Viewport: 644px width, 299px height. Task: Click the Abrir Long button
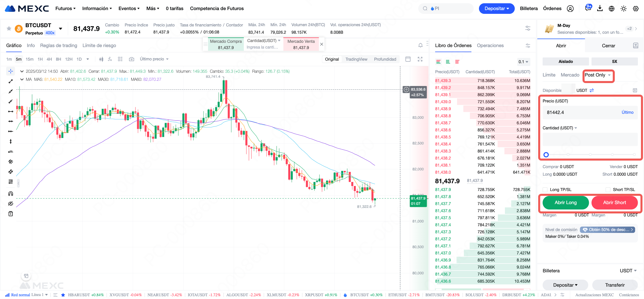pyautogui.click(x=565, y=203)
